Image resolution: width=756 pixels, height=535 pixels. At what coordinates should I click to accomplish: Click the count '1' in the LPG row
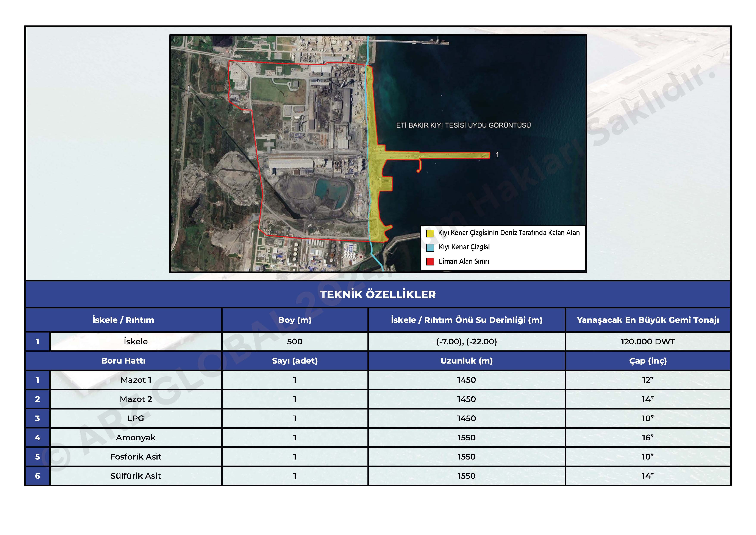(295, 418)
